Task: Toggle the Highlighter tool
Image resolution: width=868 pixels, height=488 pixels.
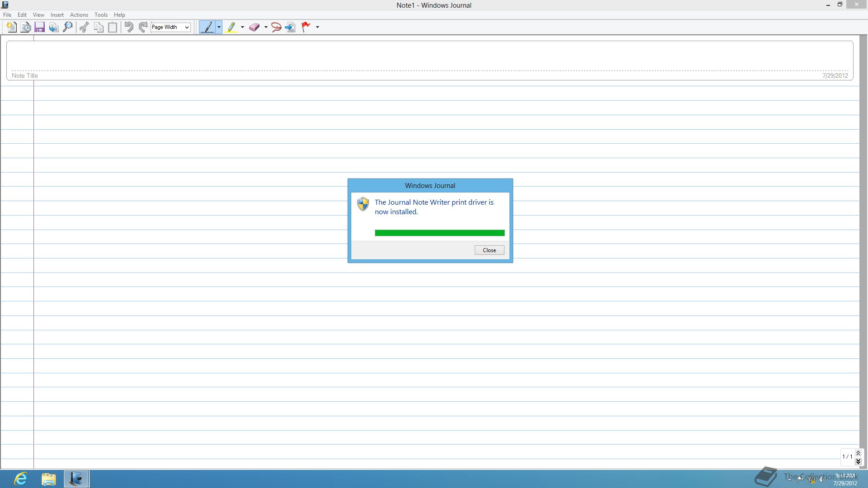Action: 231,27
